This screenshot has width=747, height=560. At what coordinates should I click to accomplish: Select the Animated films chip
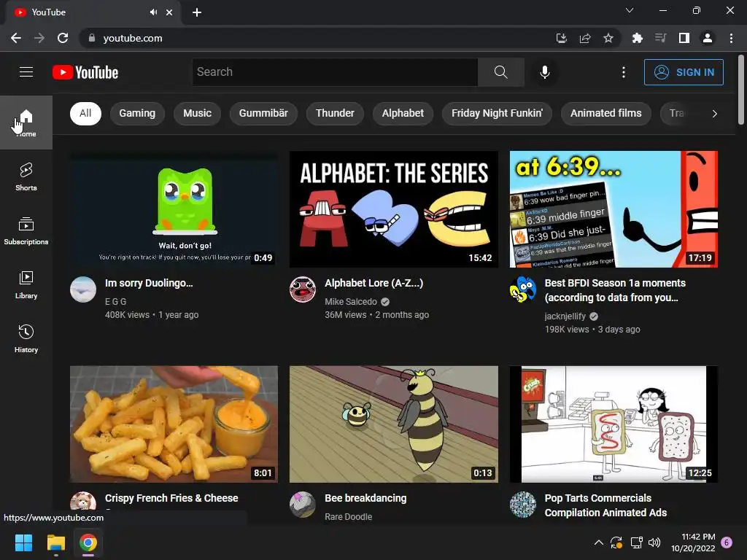click(606, 113)
